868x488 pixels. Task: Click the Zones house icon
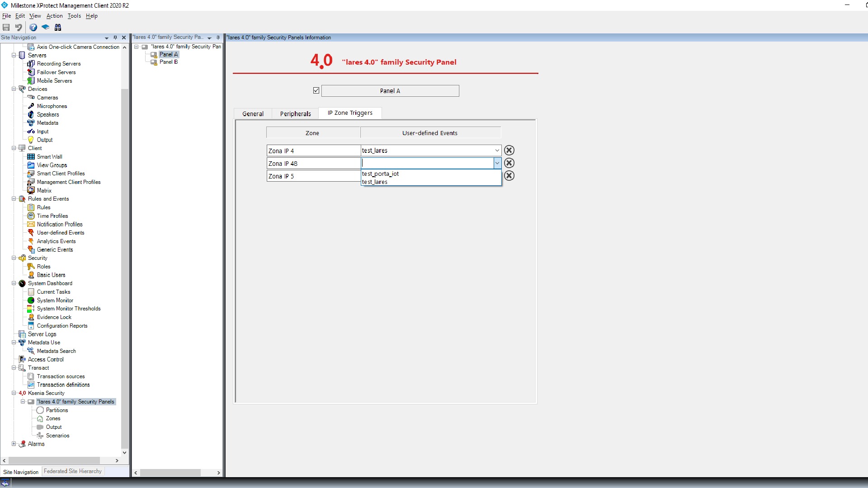point(40,419)
